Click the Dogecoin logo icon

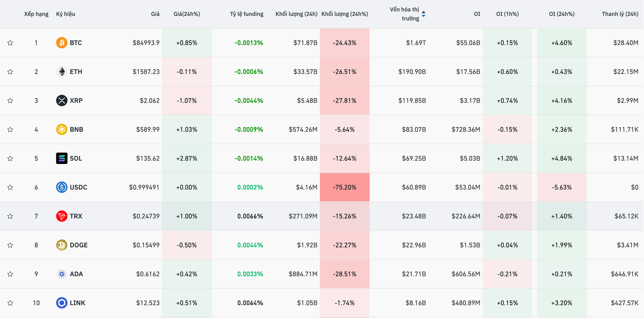pos(62,245)
